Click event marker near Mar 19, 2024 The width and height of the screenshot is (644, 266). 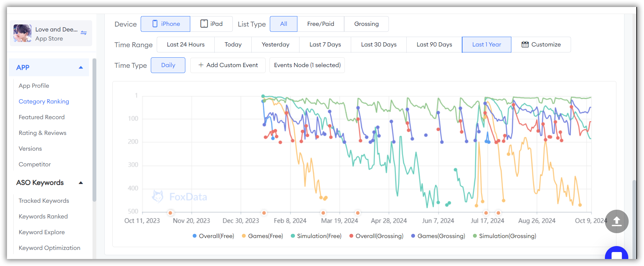coord(324,213)
